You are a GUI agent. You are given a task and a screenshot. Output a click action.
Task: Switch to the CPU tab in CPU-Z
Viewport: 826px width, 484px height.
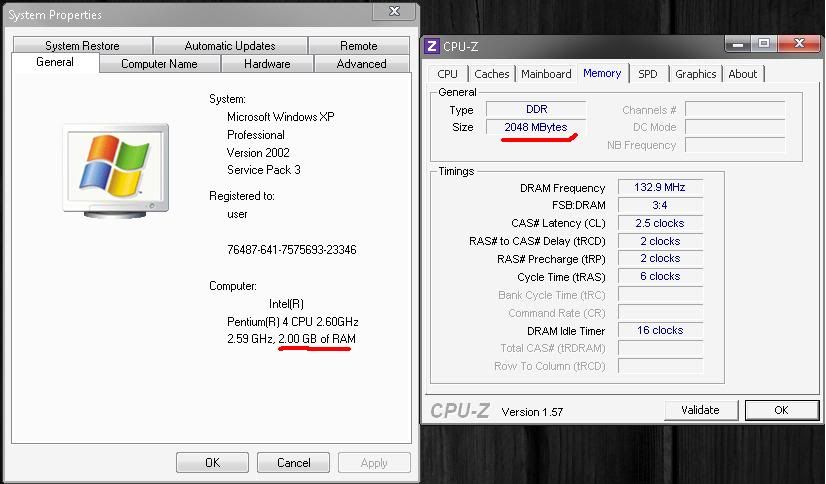click(447, 74)
